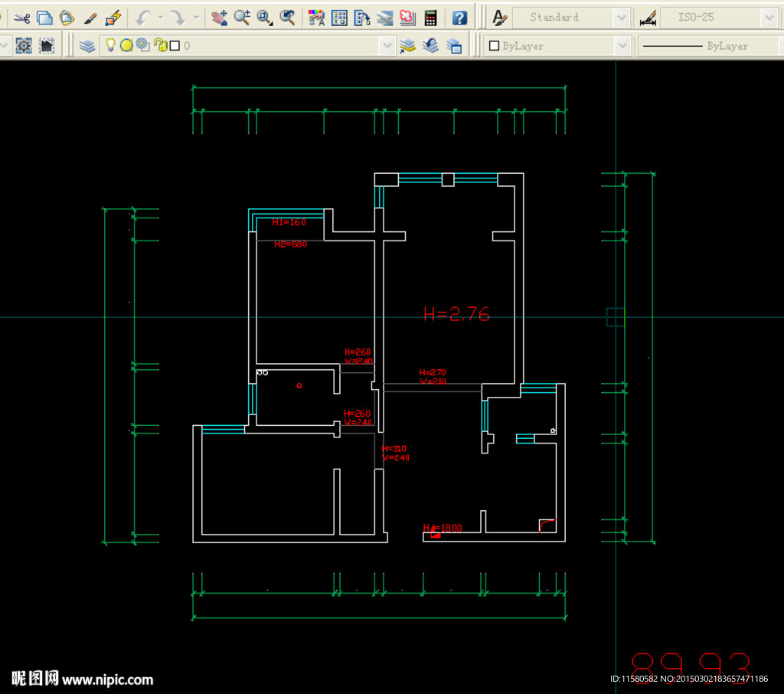Toggle layer 0 on/off lightbulb
This screenshot has height=694, width=784.
(110, 46)
